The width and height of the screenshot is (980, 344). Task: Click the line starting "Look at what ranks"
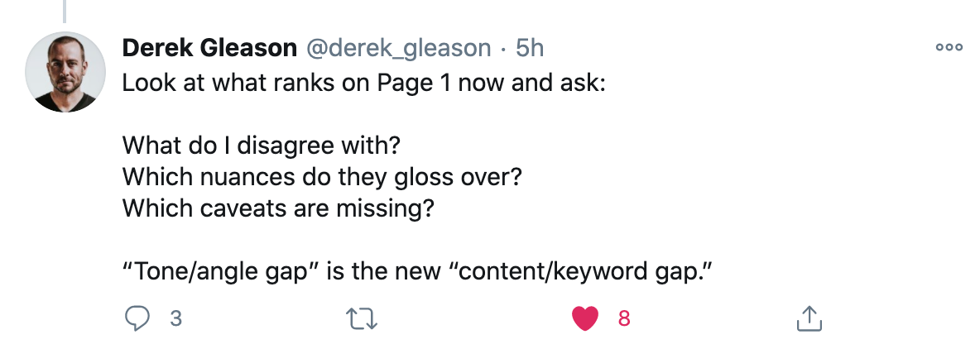point(364,84)
